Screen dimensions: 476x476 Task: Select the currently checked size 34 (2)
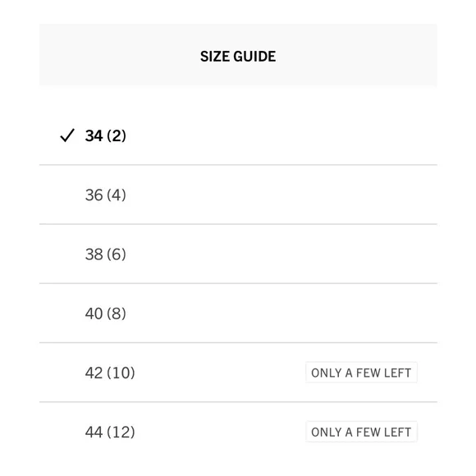(x=238, y=135)
